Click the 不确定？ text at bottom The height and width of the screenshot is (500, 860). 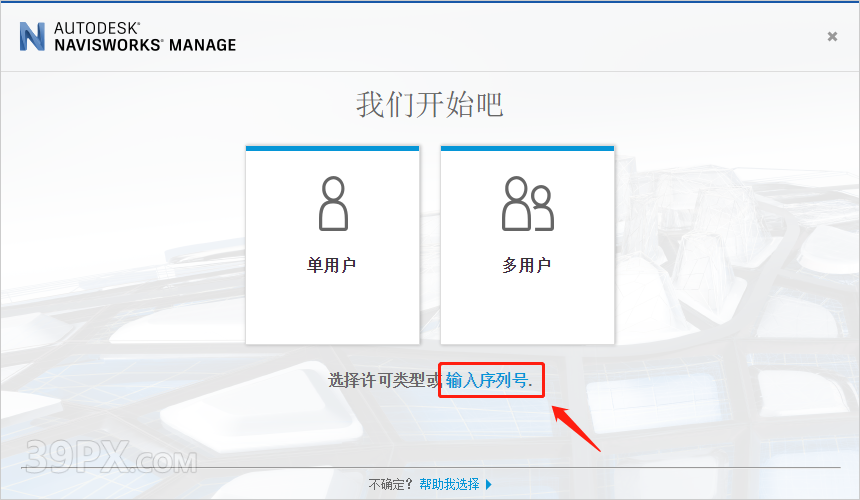pyautogui.click(x=391, y=485)
